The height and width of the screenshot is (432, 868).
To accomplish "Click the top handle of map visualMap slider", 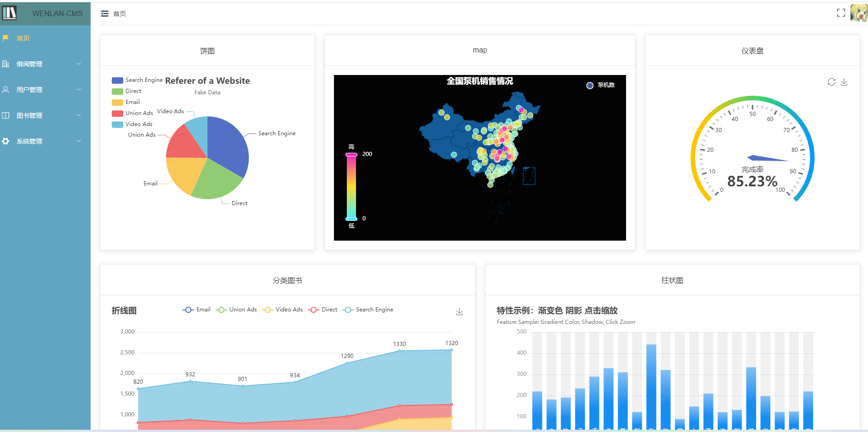I will click(351, 155).
